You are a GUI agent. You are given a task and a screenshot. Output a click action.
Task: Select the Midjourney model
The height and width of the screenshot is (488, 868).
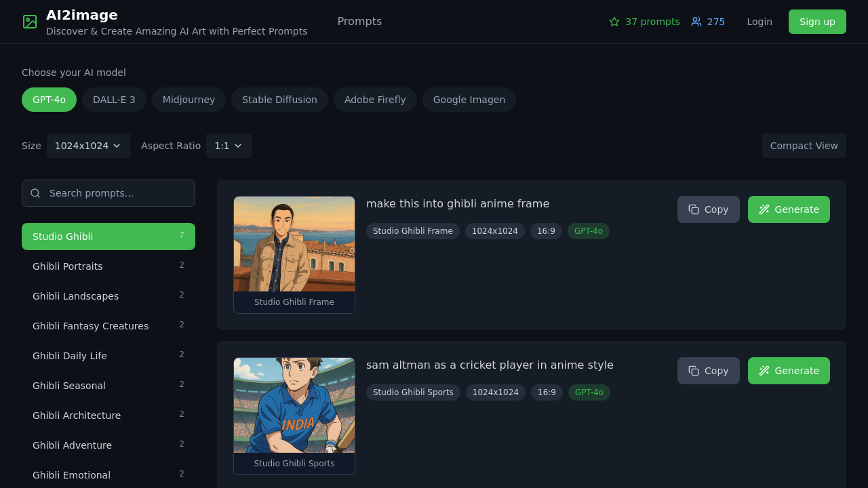click(189, 100)
